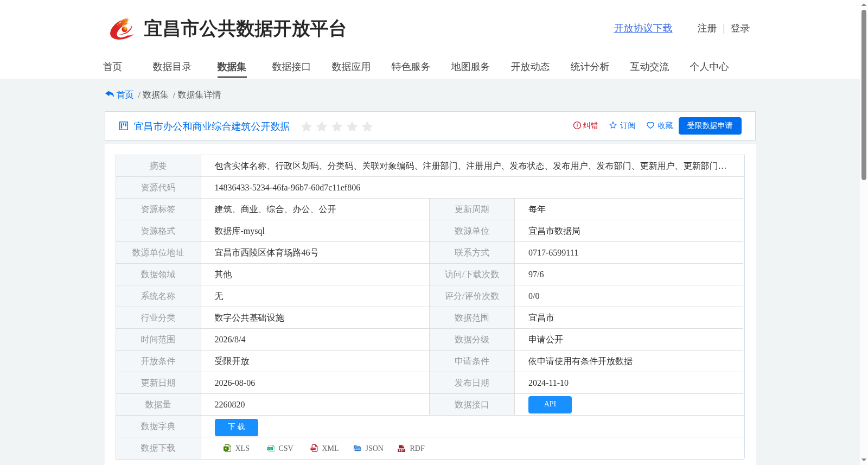Click the publish date 2024-11-10
This screenshot has height=465, width=868.
(x=548, y=383)
